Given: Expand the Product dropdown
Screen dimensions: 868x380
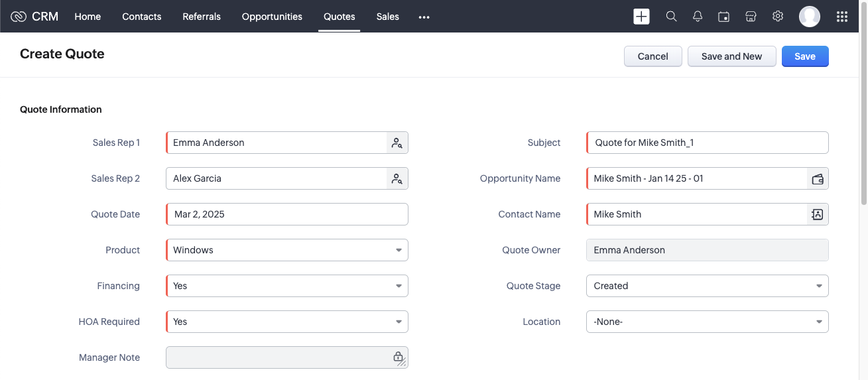Looking at the screenshot, I should click(x=286, y=250).
